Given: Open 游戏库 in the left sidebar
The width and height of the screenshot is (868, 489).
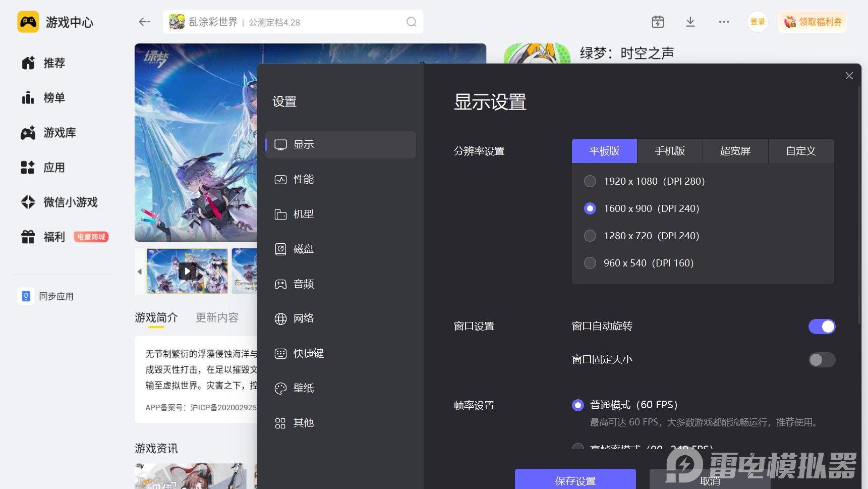Looking at the screenshot, I should pos(59,133).
